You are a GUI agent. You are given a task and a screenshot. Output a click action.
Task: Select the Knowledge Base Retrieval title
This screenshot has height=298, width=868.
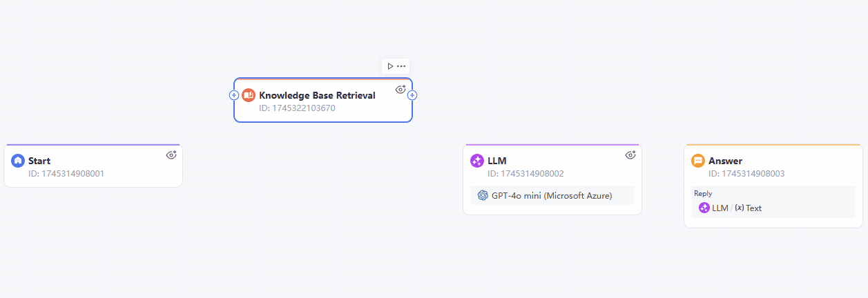pos(317,95)
